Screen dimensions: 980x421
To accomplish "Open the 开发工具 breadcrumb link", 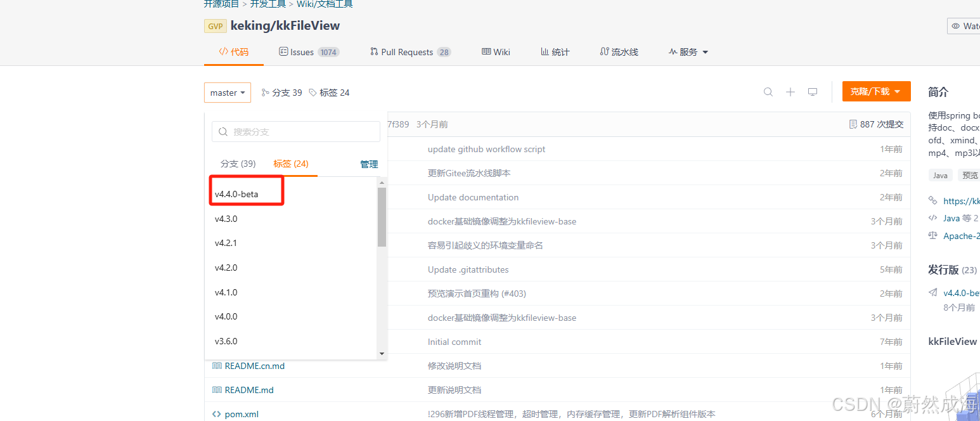I will click(x=268, y=4).
